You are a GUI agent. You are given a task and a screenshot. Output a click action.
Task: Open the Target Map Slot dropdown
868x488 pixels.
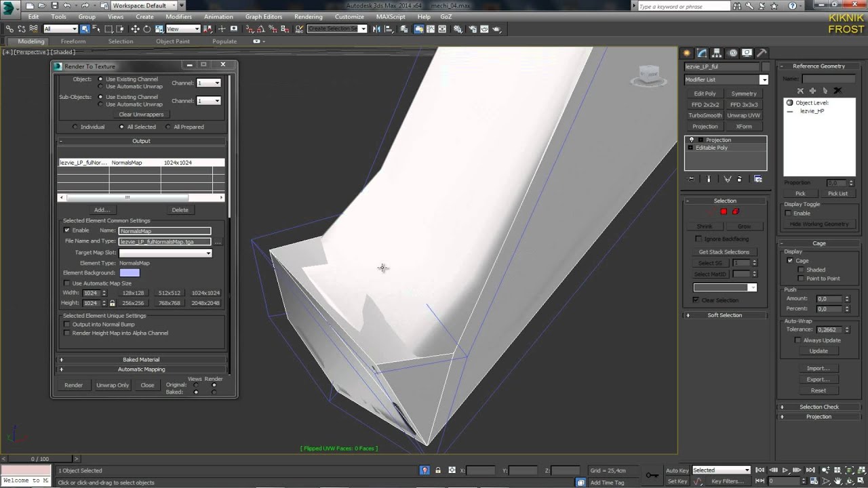(165, 253)
